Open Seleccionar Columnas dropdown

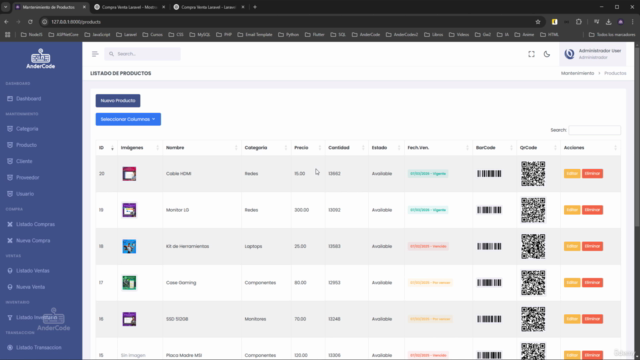click(128, 119)
